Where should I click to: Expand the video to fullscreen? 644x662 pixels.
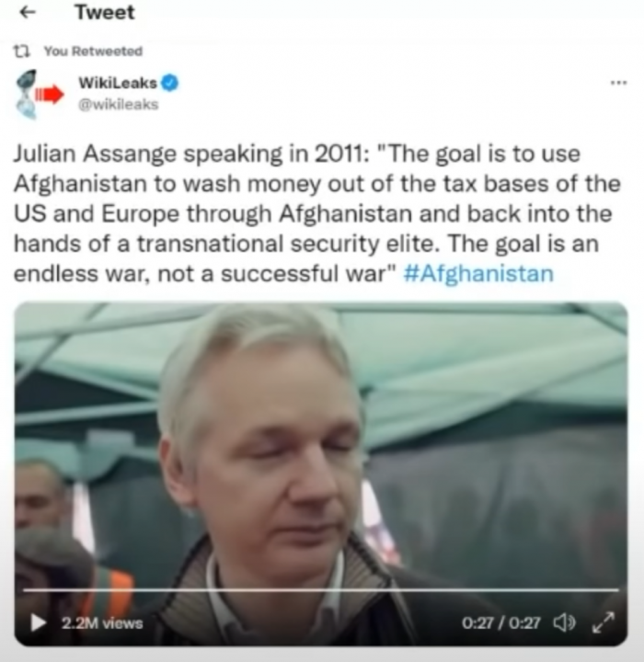point(603,622)
